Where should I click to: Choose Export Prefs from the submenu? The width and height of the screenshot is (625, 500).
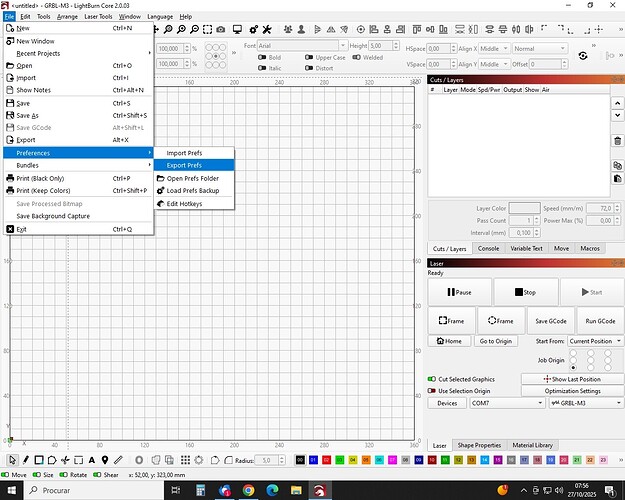(x=184, y=165)
